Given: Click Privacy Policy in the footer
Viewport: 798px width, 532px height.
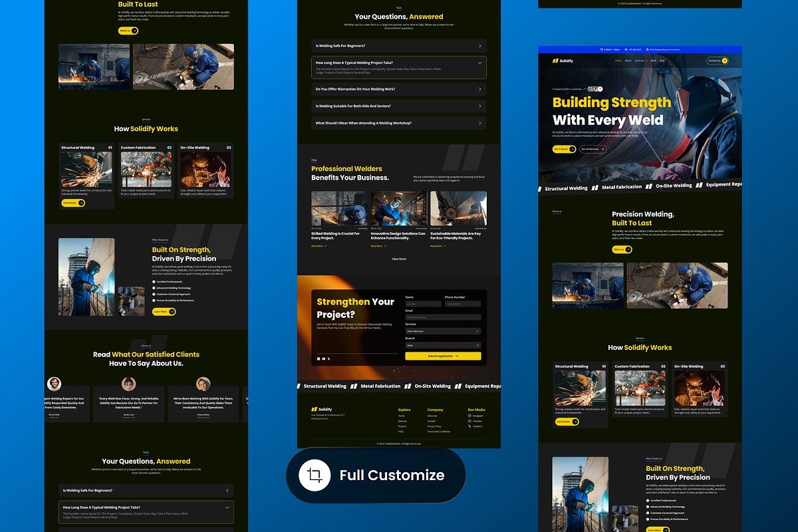Looking at the screenshot, I should (x=434, y=426).
